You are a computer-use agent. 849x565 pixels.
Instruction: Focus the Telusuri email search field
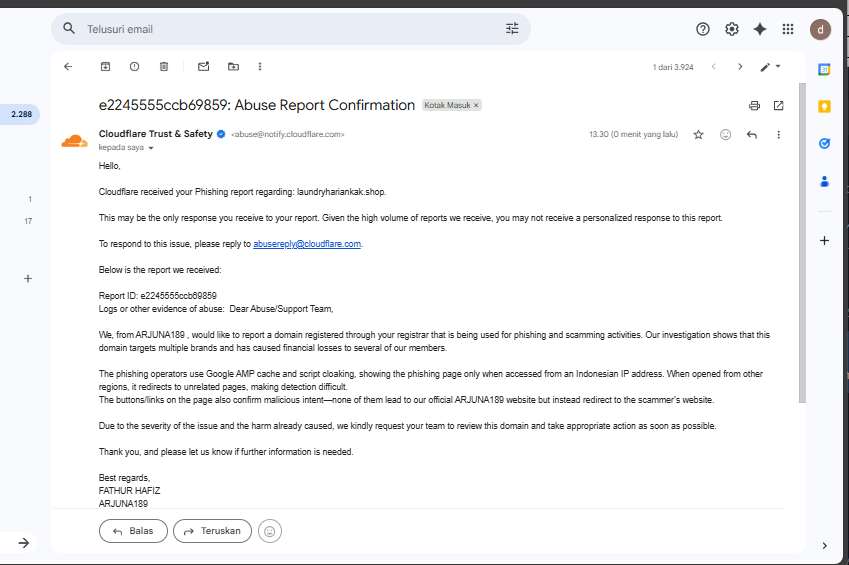coord(291,29)
